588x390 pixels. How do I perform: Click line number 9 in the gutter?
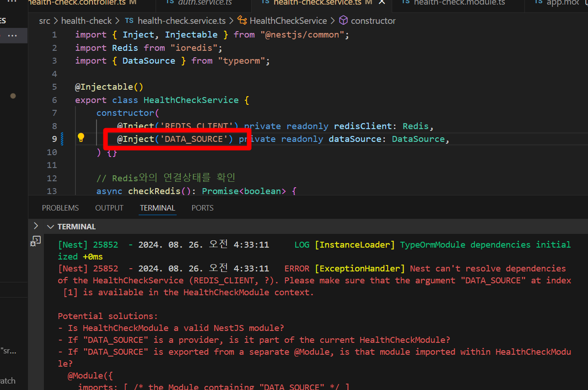tap(54, 139)
